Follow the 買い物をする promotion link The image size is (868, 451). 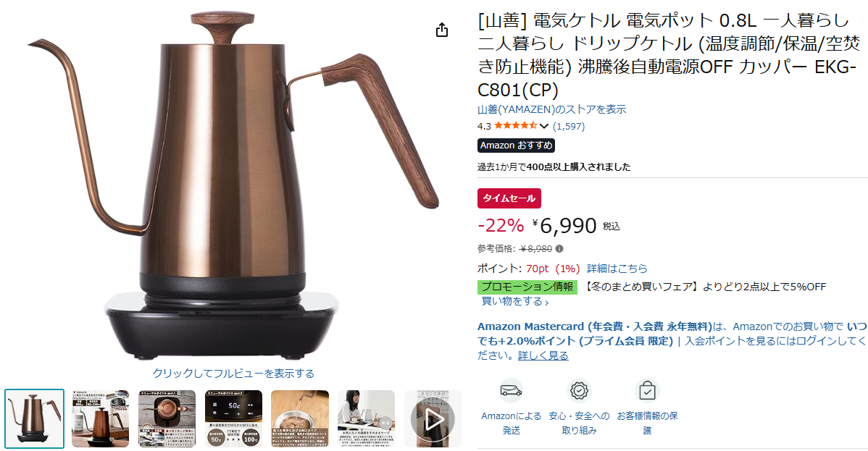click(515, 302)
